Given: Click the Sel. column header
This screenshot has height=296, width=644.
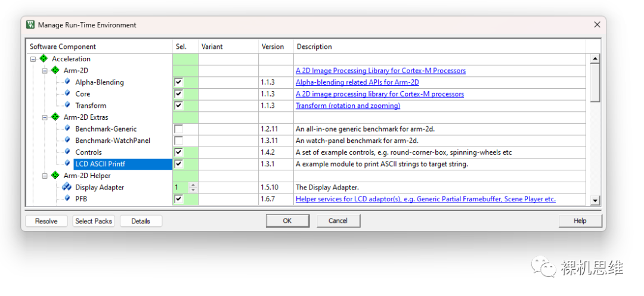Looking at the screenshot, I should click(185, 46).
